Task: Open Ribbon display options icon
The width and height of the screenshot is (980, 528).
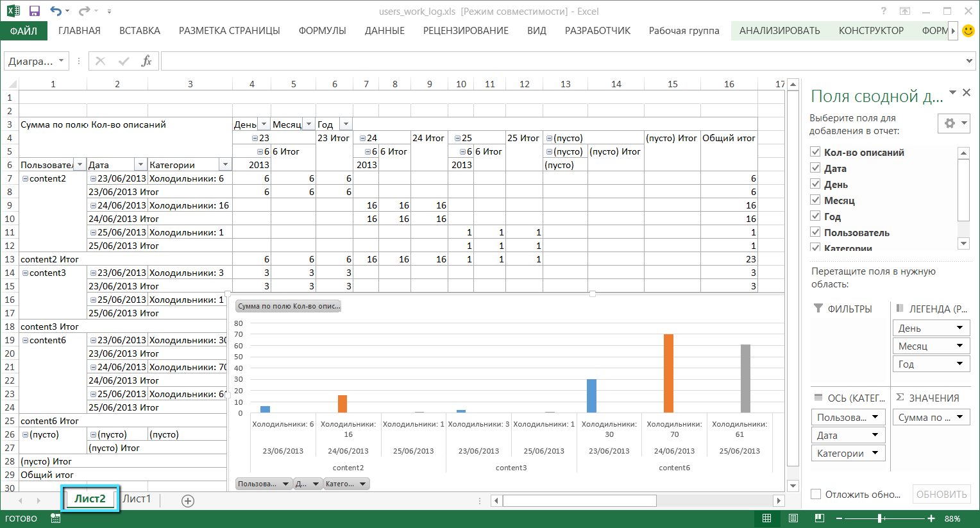Action: pyautogui.click(x=905, y=11)
